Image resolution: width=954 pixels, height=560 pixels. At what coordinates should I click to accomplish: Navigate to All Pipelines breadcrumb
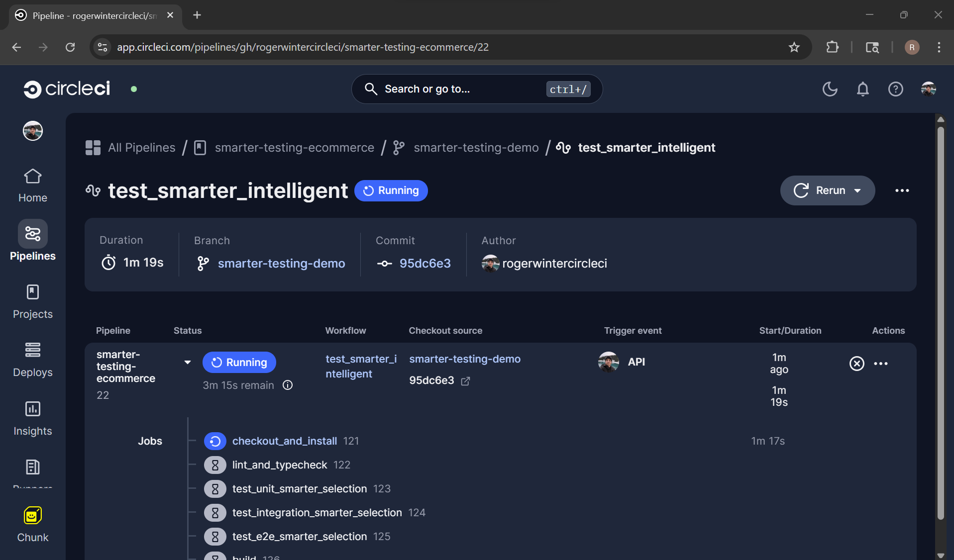[141, 147]
